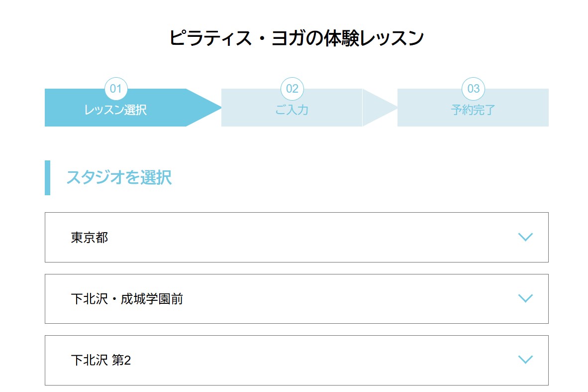The image size is (588, 392).
Task: Click the ピラティス・ヨガの体験レッスン page title
Action: tap(296, 38)
